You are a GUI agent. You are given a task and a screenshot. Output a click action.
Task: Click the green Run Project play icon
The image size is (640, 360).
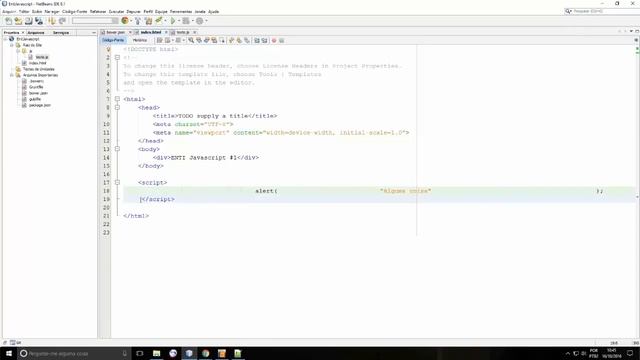(x=173, y=21)
